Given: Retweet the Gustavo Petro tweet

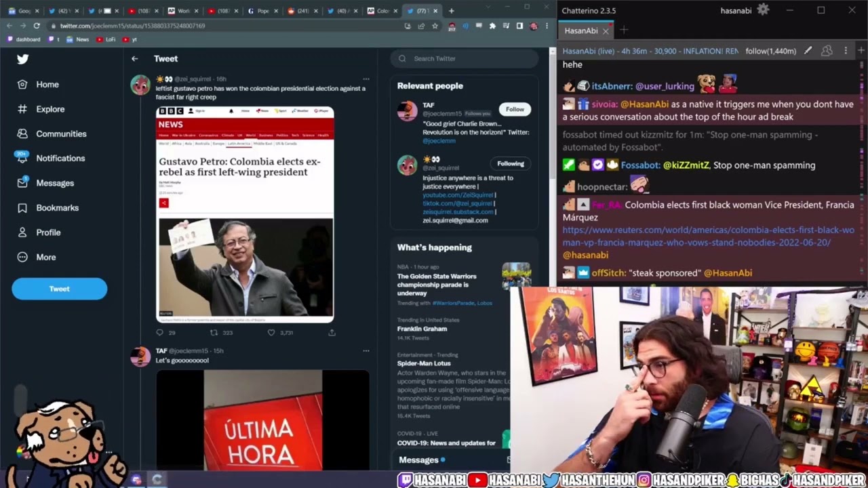Looking at the screenshot, I should coord(214,333).
